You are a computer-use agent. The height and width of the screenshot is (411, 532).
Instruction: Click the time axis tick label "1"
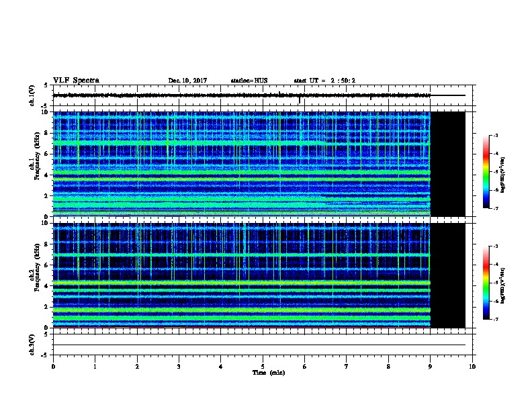pos(95,366)
